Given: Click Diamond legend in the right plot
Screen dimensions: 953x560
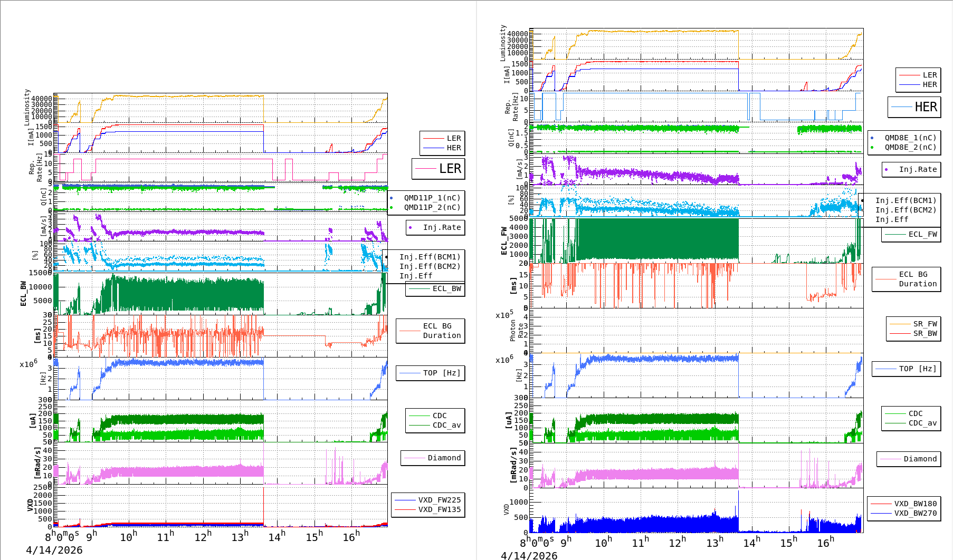Looking at the screenshot, I should [909, 459].
